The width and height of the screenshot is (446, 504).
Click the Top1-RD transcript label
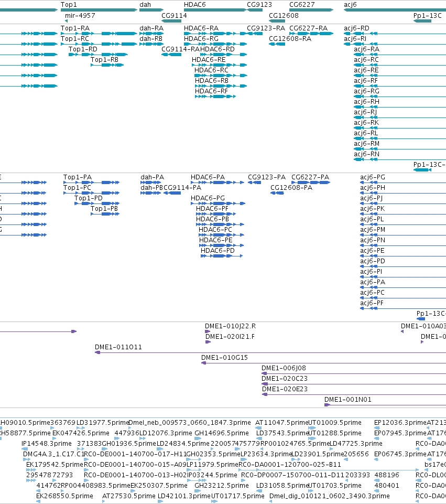[x=83, y=49]
